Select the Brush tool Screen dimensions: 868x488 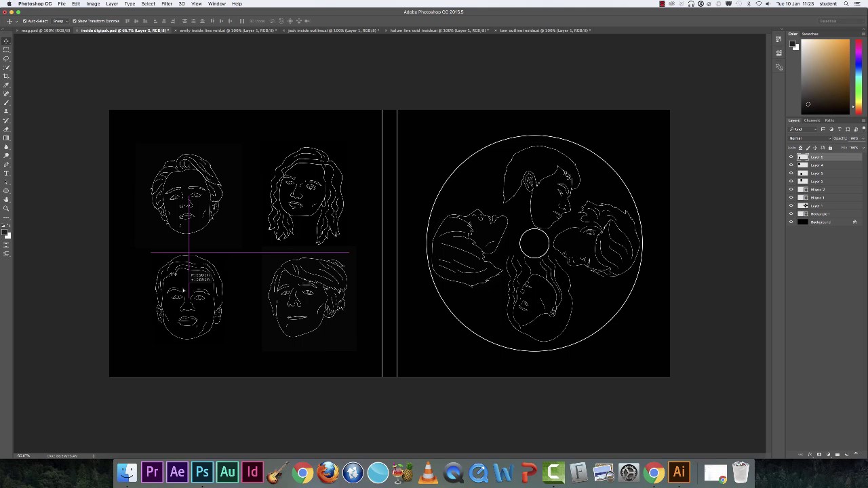point(6,102)
